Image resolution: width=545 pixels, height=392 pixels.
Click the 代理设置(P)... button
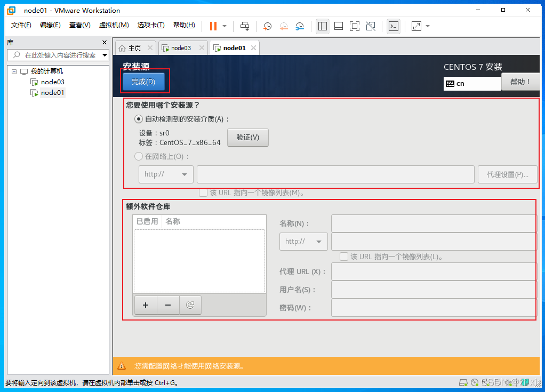point(508,174)
